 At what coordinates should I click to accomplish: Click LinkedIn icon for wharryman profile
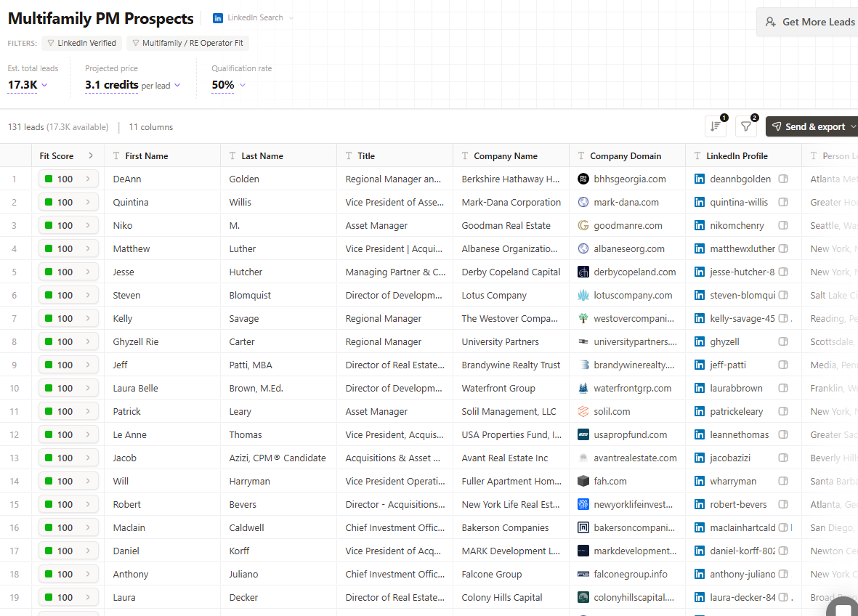click(700, 481)
